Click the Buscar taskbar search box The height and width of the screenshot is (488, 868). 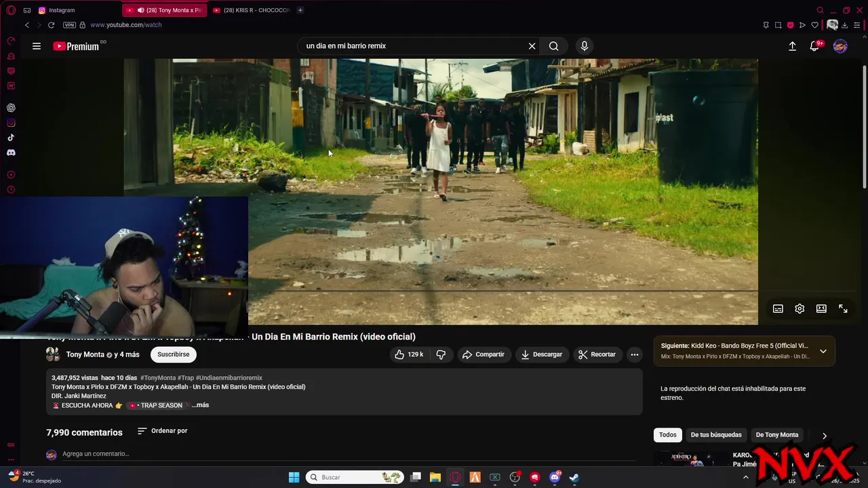coord(355,477)
